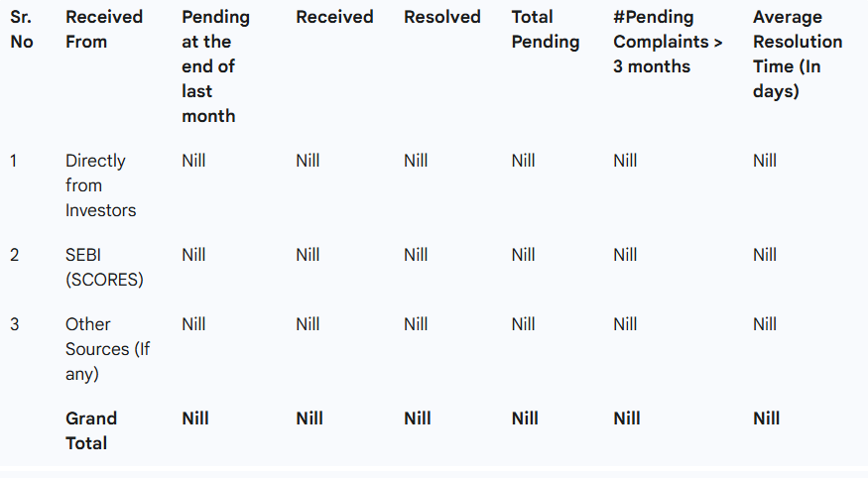Screen dimensions: 868x478
Task: Select the "Directly from Investors" row label
Action: 100,185
